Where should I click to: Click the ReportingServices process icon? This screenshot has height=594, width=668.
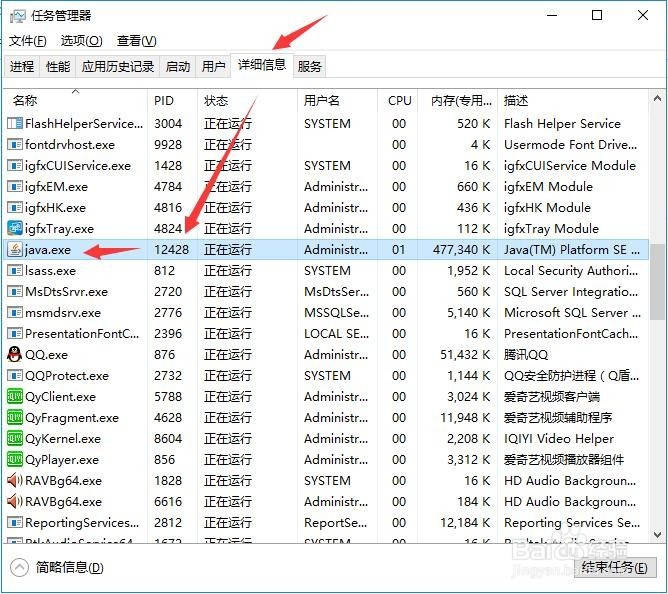[15, 522]
